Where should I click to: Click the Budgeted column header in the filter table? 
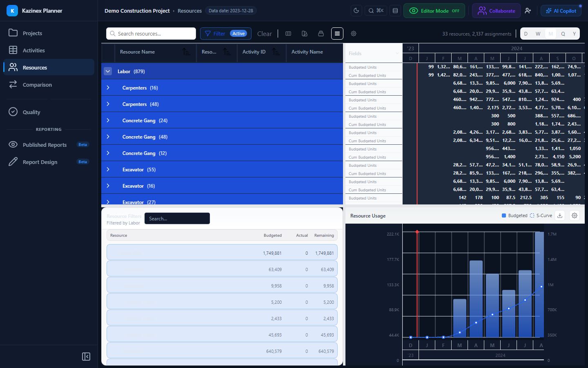[x=273, y=236]
